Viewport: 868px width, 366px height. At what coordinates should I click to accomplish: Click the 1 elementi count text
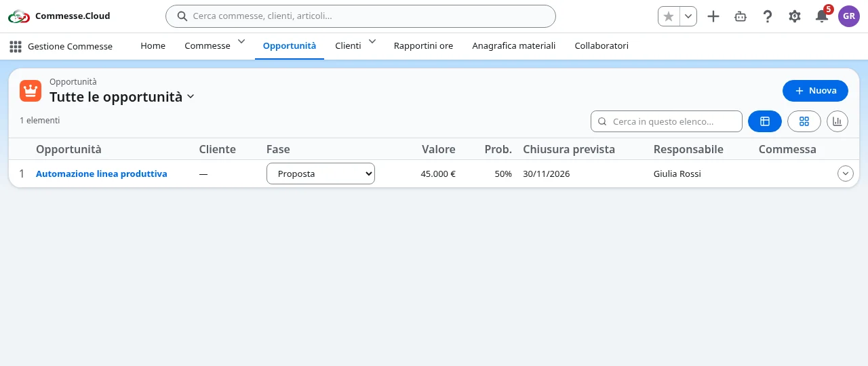click(40, 121)
